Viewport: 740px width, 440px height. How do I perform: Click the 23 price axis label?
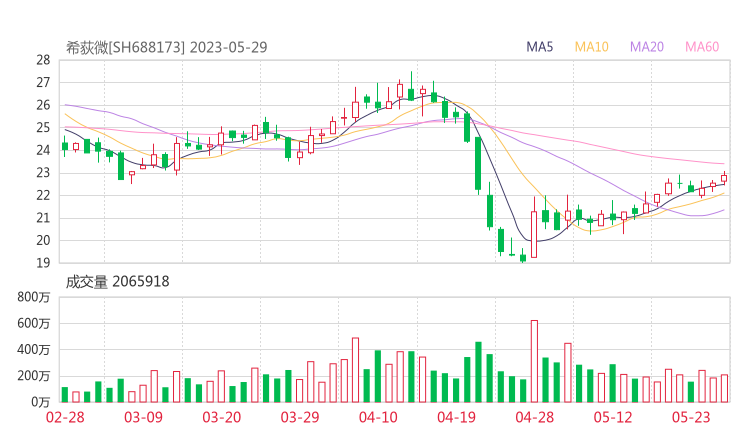(43, 173)
